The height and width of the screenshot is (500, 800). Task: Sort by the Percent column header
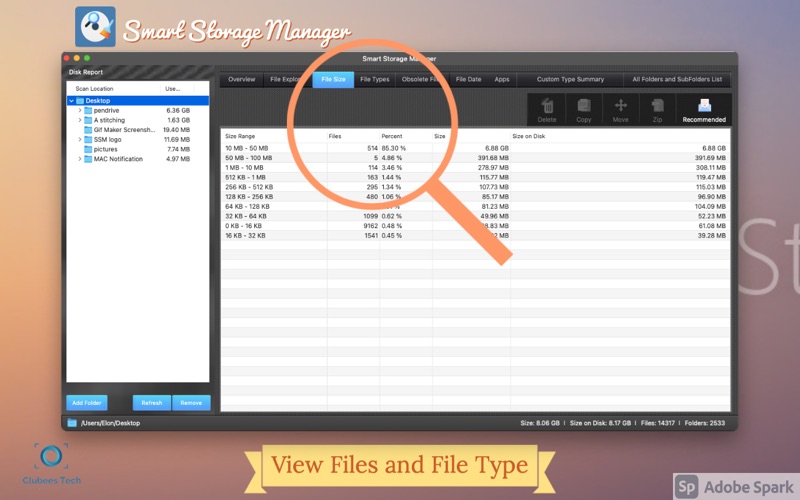tap(406, 136)
